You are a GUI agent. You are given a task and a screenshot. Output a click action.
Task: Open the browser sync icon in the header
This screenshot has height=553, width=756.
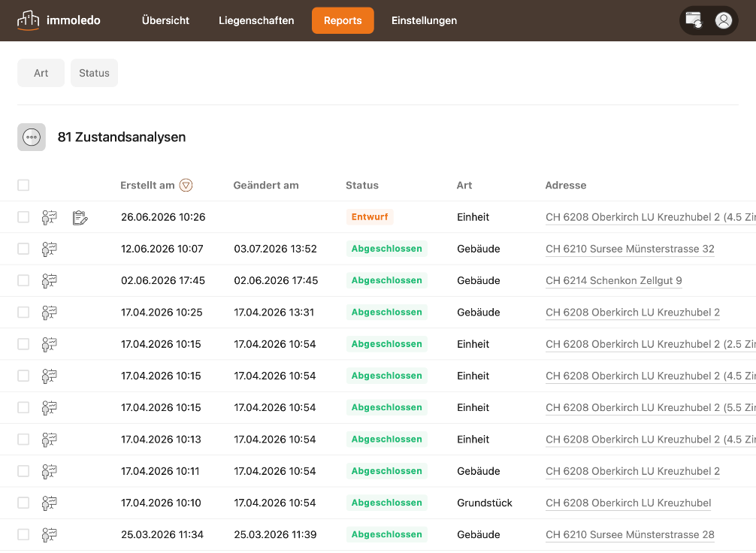694,20
